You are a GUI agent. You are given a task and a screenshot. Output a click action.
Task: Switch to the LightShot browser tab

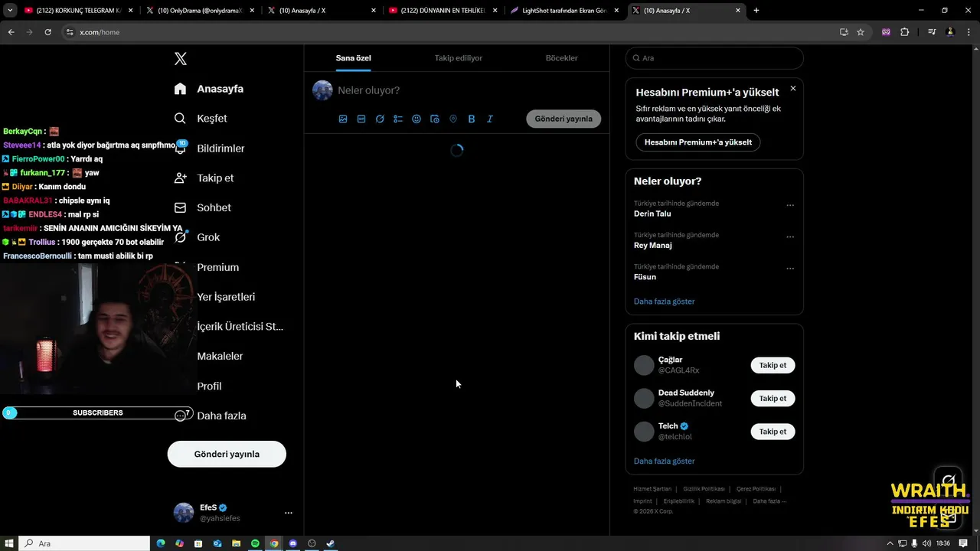(563, 11)
